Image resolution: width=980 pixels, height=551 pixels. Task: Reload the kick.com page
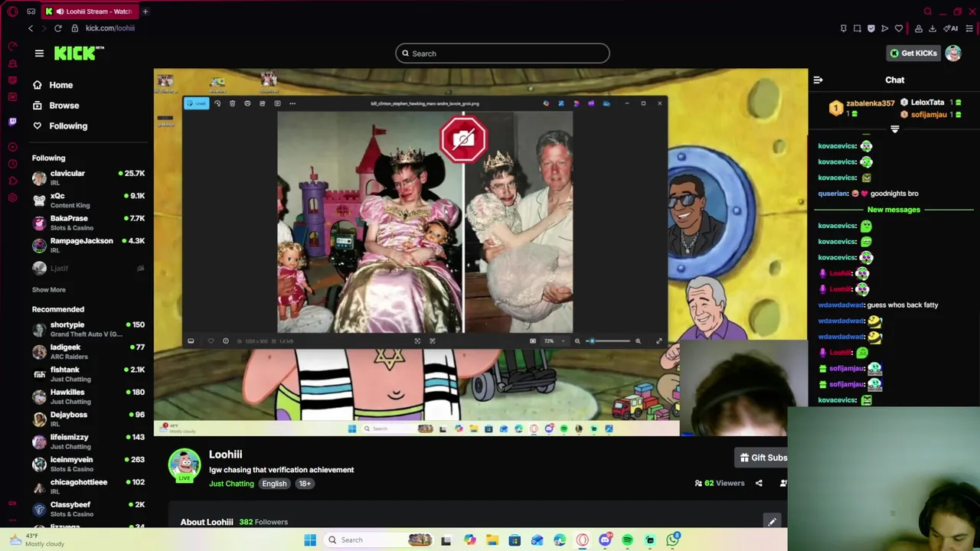tap(57, 28)
